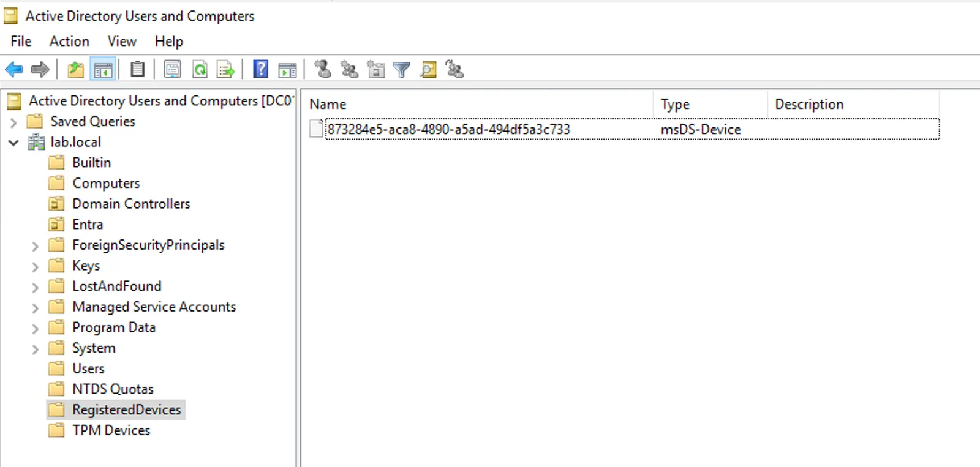The height and width of the screenshot is (467, 980).
Task: Click the Export List toolbar icon
Action: tap(226, 70)
